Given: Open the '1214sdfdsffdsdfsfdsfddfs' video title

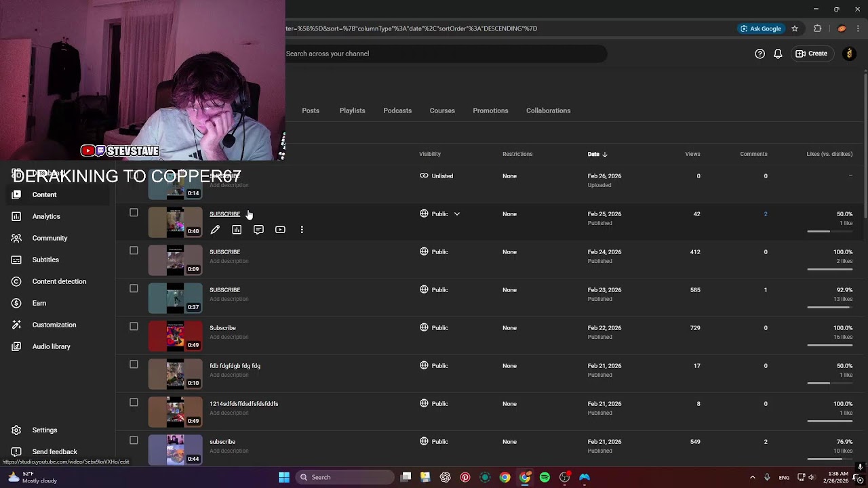Looking at the screenshot, I should click(243, 404).
